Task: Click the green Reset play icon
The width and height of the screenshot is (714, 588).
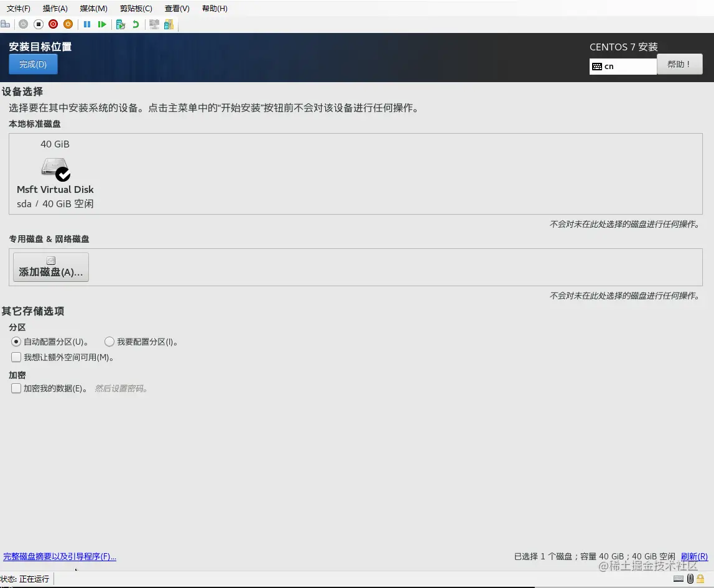Action: [x=102, y=24]
